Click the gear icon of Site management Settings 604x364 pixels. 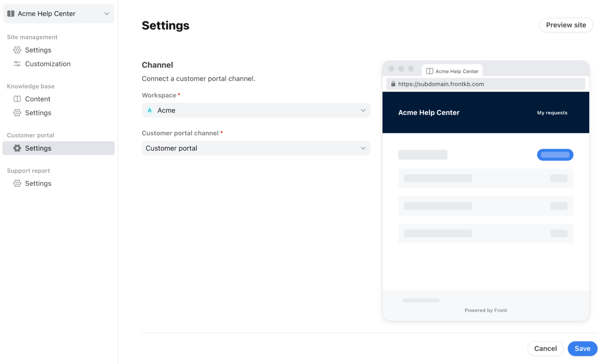tap(17, 50)
